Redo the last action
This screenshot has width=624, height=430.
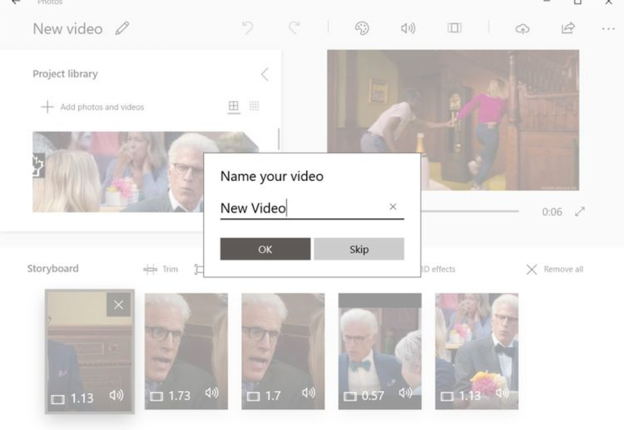(294, 28)
